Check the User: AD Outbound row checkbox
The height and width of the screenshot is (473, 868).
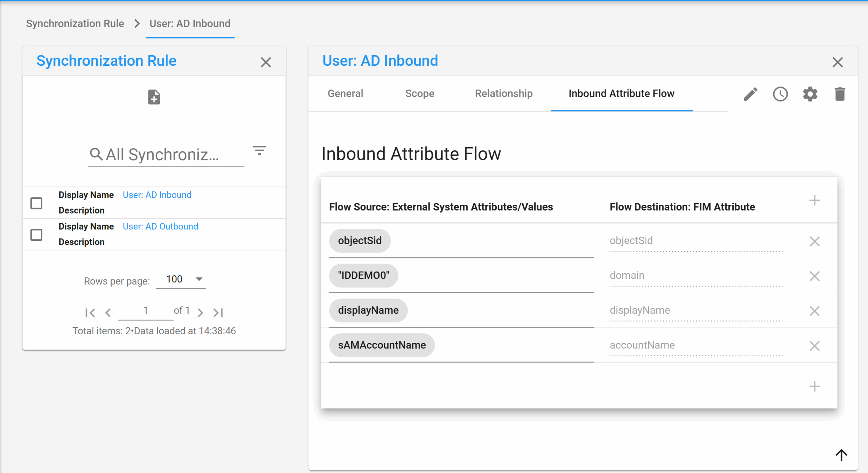(36, 235)
